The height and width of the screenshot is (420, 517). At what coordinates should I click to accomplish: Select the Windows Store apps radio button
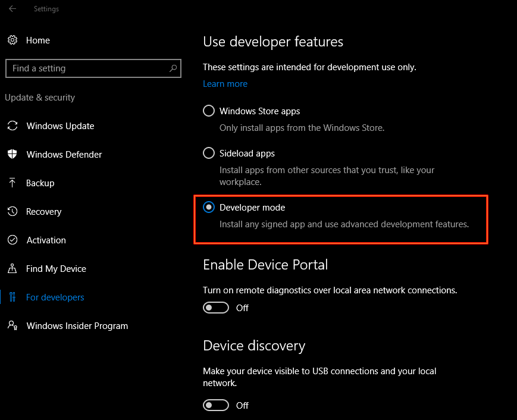pyautogui.click(x=209, y=111)
